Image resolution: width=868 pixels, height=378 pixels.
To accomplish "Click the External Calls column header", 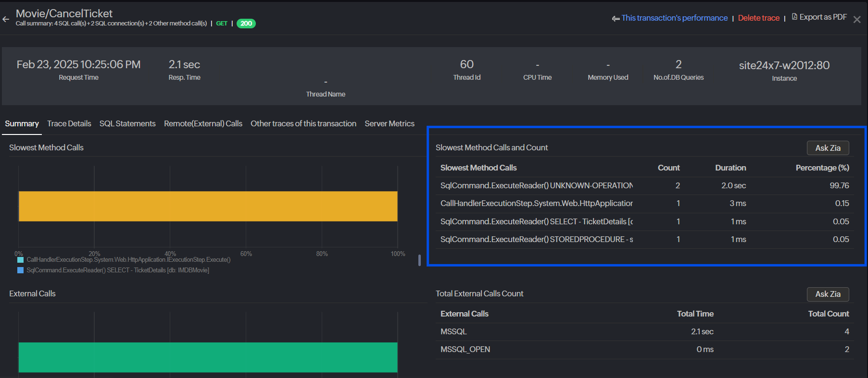I will tap(465, 314).
